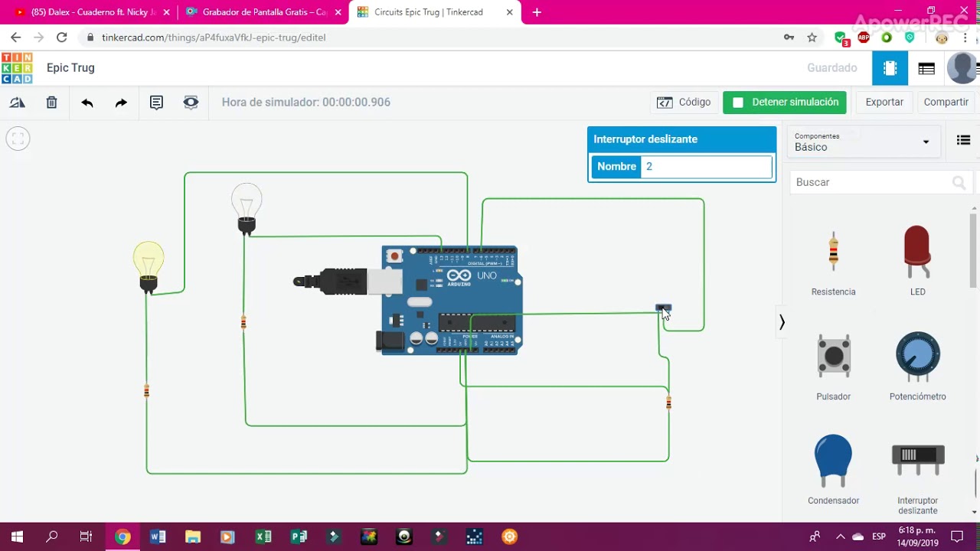
Task: Open Excel from the taskbar
Action: [263, 536]
